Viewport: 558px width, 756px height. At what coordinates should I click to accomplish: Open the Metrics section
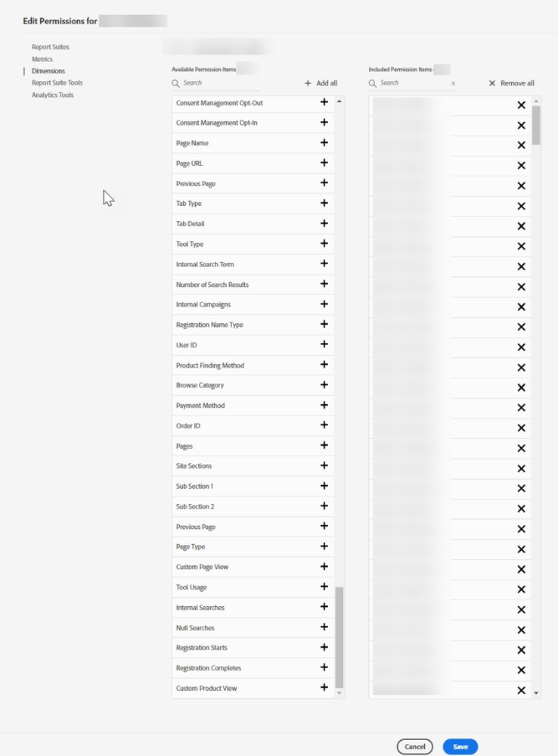coord(42,59)
